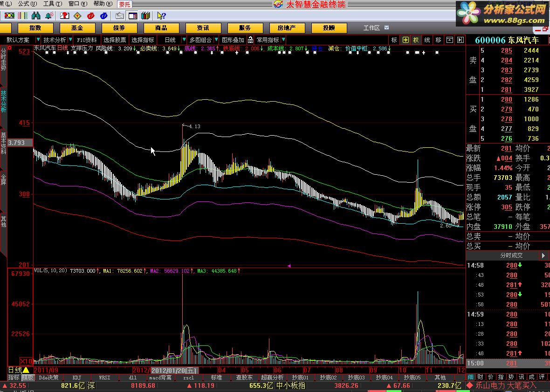Screen dimensions: 550x392
Task: Click the red info circle icon
Action: [x=90, y=16]
